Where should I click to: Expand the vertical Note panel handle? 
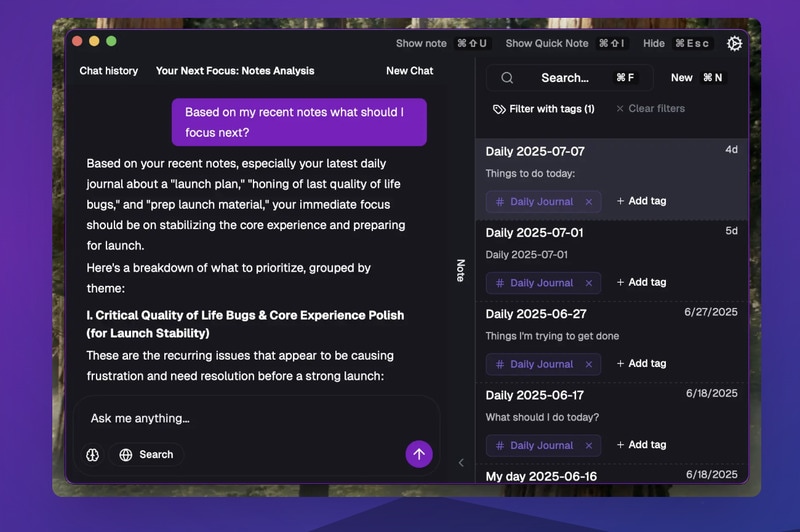pyautogui.click(x=461, y=270)
